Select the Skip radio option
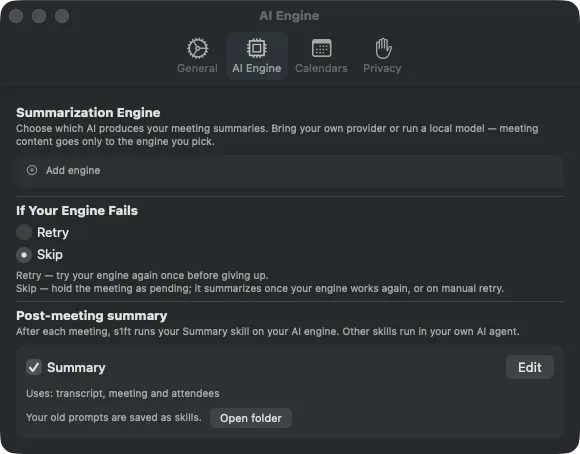This screenshot has height=454, width=580. (24, 255)
